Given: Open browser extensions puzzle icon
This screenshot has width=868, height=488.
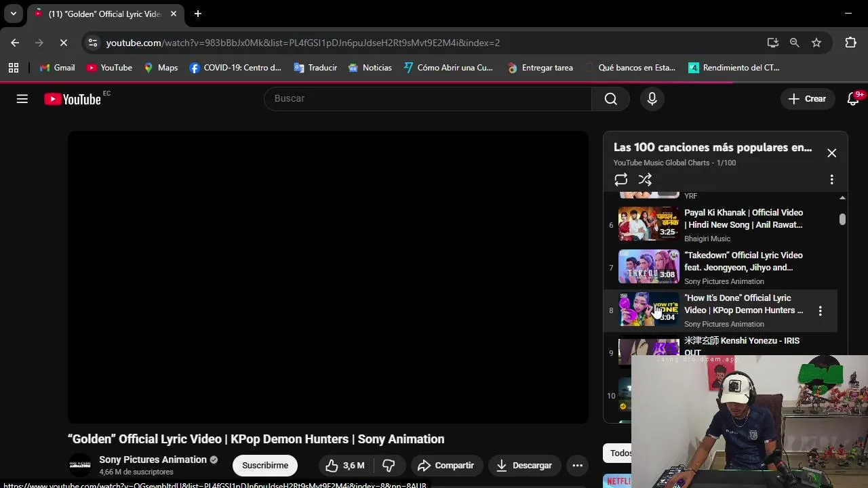Looking at the screenshot, I should tap(850, 43).
